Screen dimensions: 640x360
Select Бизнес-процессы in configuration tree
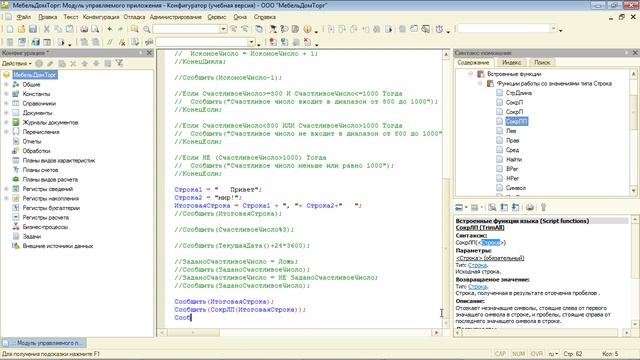point(45,227)
